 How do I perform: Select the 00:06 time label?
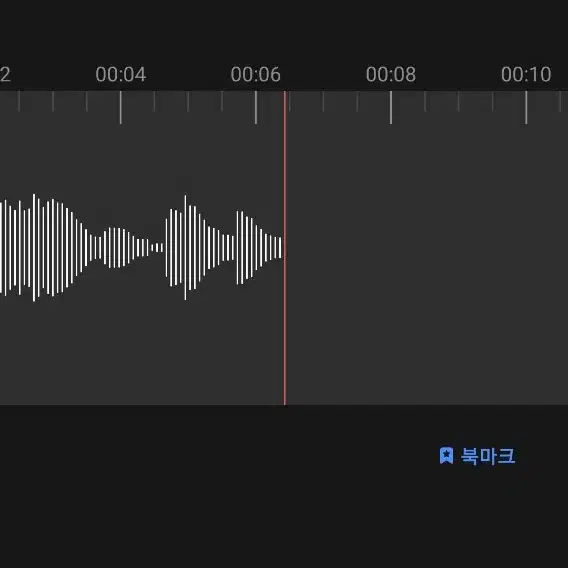pos(256,74)
